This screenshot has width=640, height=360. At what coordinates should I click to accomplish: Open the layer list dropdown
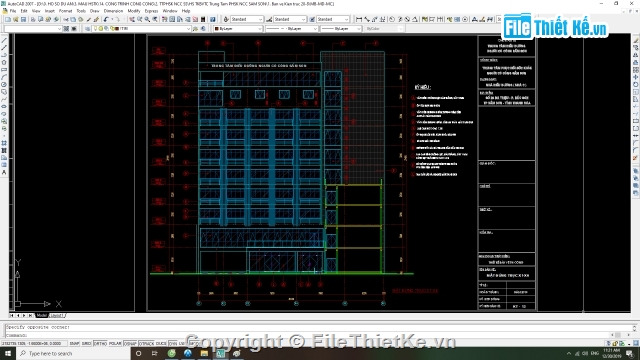(141, 29)
